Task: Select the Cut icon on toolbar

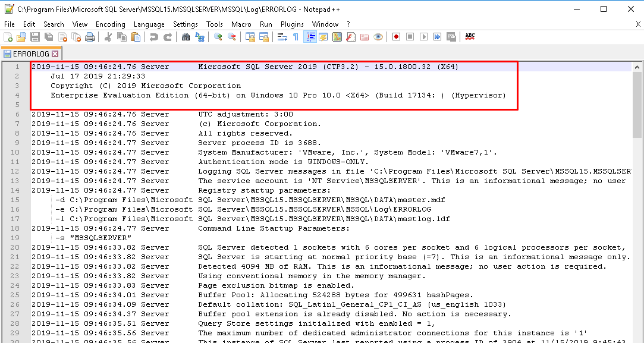Action: pos(108,37)
